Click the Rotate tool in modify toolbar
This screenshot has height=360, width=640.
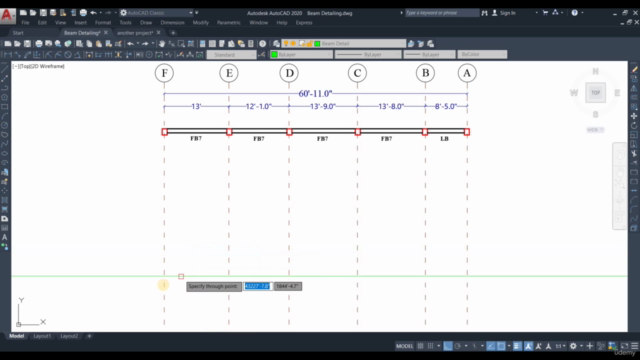[634, 125]
